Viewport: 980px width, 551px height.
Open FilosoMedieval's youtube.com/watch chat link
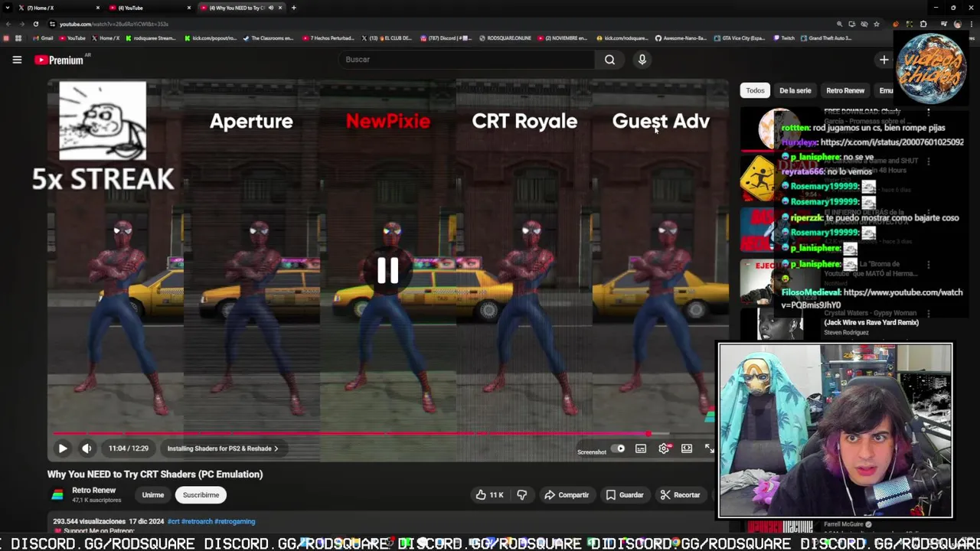coord(872,298)
